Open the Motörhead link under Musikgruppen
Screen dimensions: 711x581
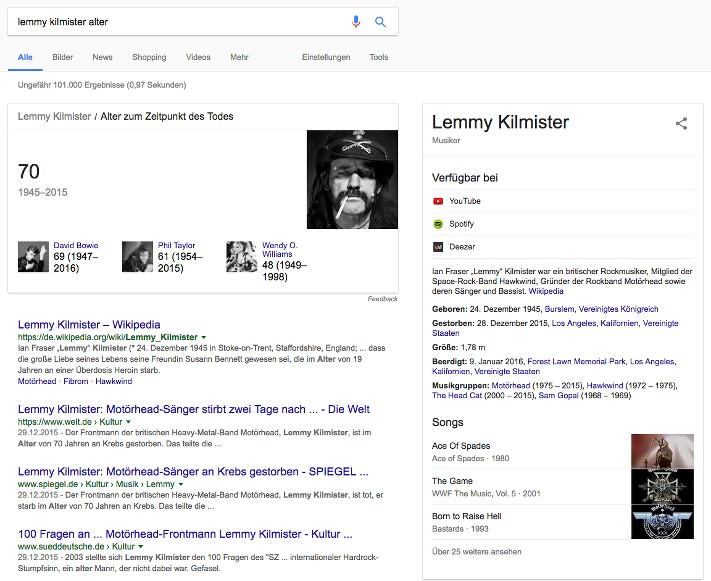511,386
